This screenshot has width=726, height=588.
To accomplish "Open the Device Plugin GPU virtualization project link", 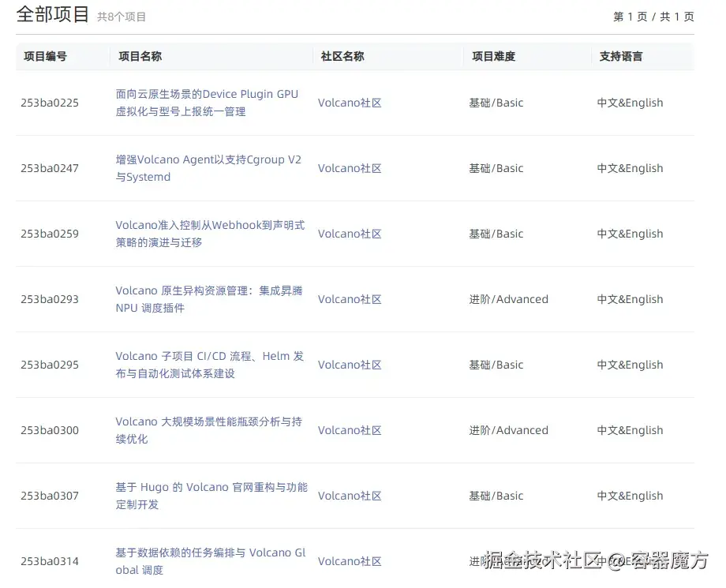I will 207,103.
